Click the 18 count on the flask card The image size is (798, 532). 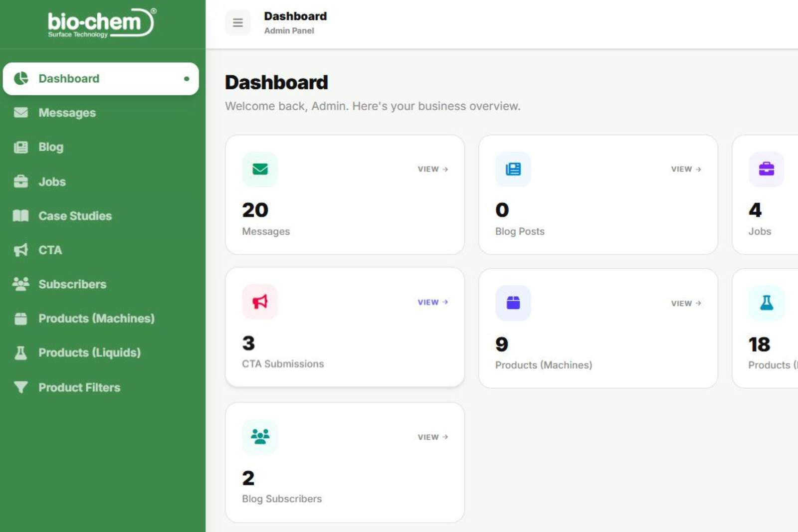(x=760, y=344)
